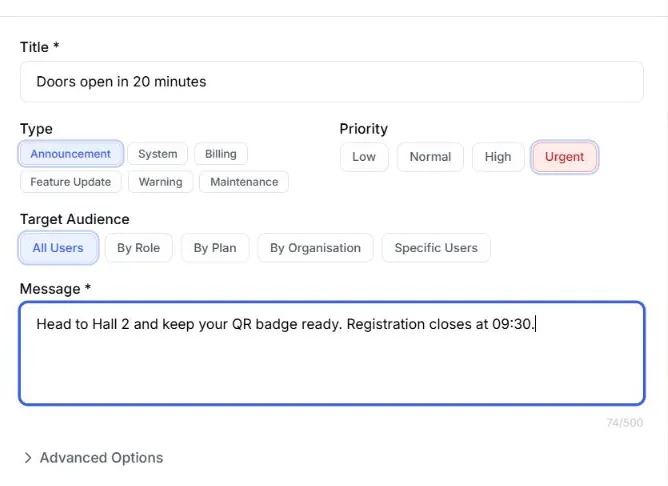Click inside the Message text area
This screenshot has height=486, width=668.
331,353
